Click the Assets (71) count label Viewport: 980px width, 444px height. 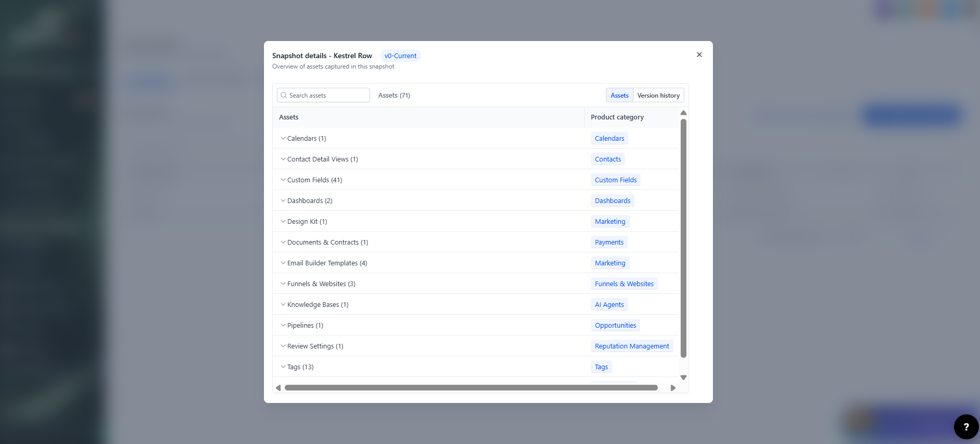(394, 95)
